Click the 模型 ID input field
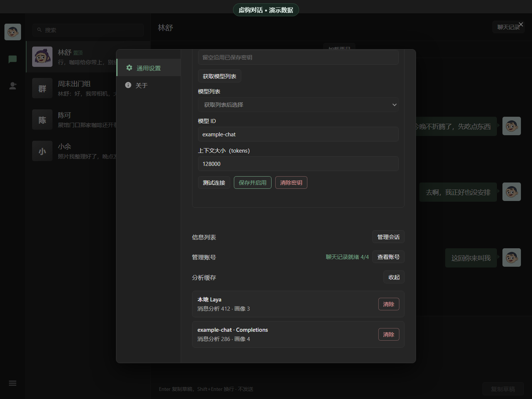532x399 pixels. click(298, 134)
